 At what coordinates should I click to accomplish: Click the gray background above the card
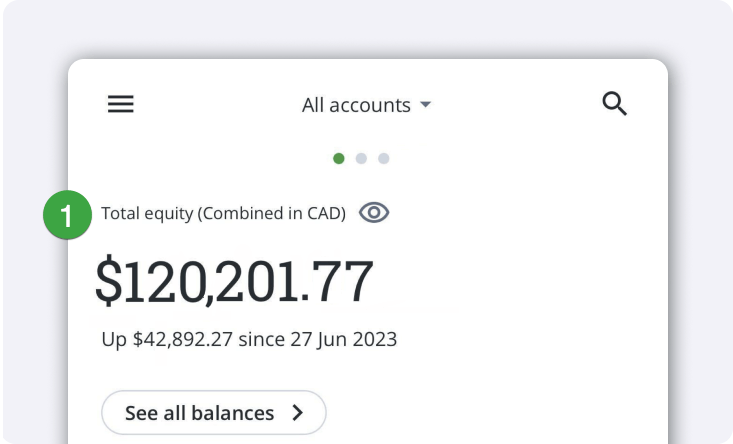pos(366,28)
